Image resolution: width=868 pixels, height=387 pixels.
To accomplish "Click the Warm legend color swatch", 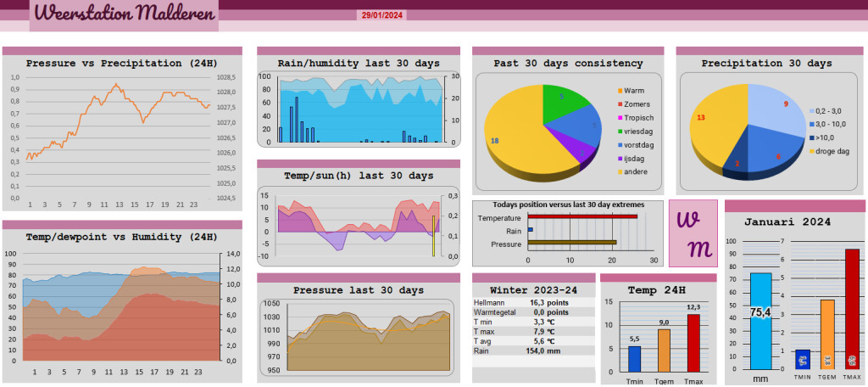I will [x=620, y=91].
